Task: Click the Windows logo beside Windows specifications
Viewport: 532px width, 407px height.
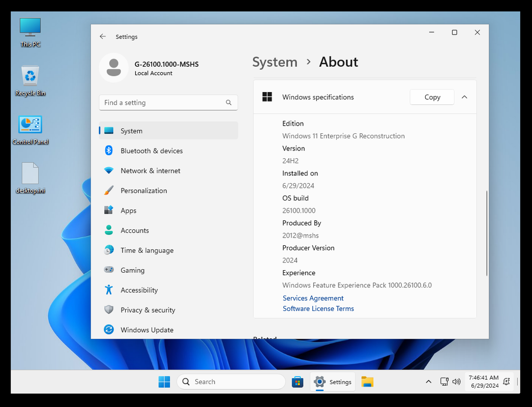Action: click(267, 97)
